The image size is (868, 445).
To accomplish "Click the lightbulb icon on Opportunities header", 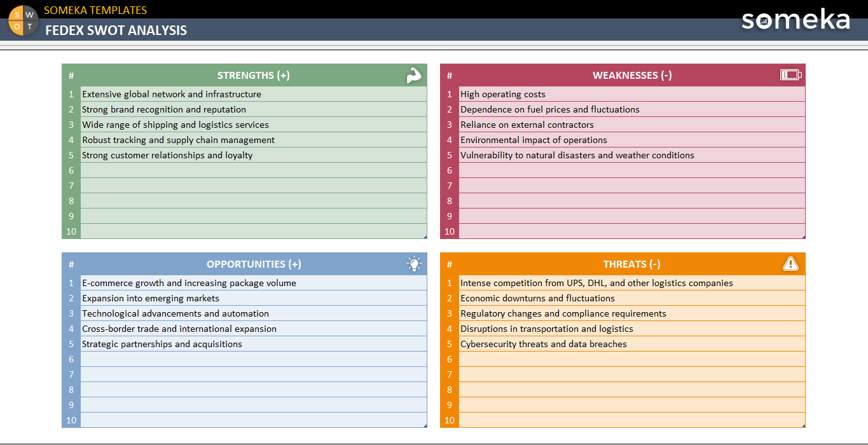I will (x=415, y=263).
